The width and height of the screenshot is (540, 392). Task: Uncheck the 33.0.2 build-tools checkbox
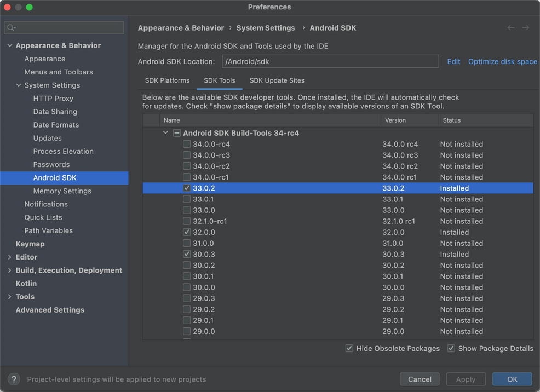pyautogui.click(x=187, y=188)
